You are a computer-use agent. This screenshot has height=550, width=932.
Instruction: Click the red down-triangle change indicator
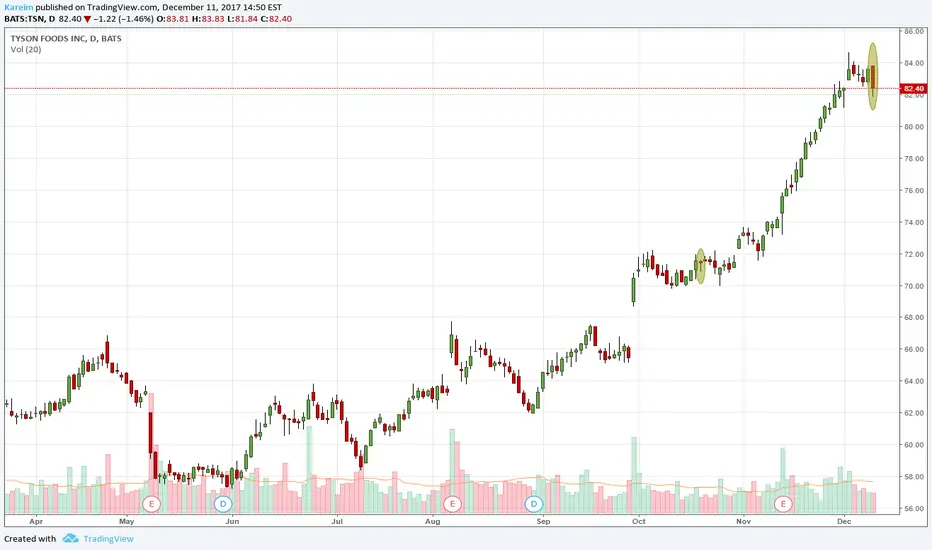tap(87, 19)
